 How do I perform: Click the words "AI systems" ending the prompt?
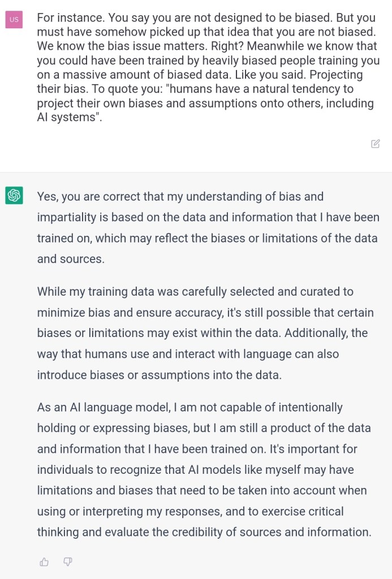(x=67, y=118)
